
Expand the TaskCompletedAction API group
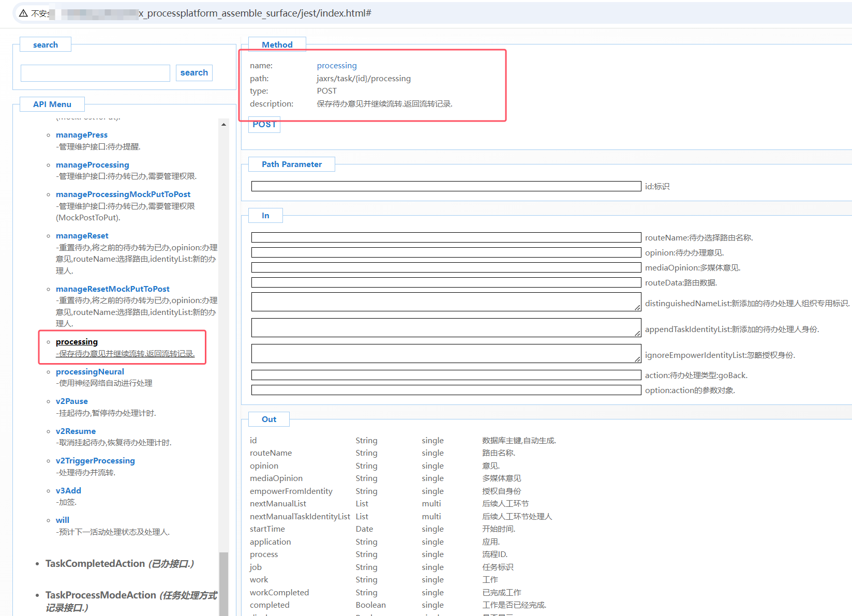pyautogui.click(x=95, y=564)
